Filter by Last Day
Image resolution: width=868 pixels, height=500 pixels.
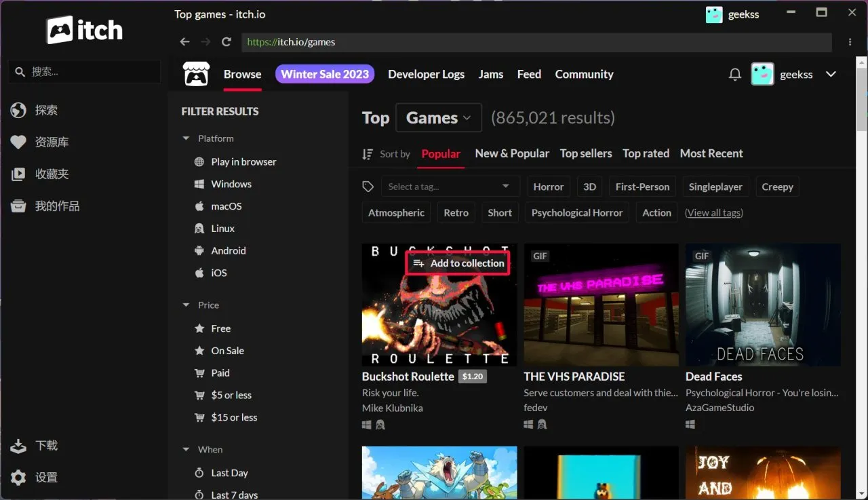[229, 473]
